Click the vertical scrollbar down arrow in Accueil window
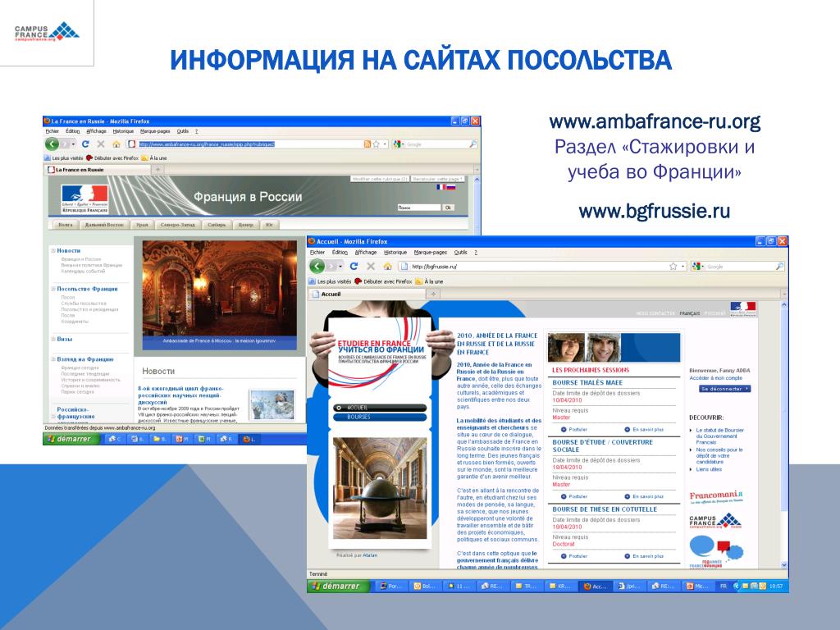The width and height of the screenshot is (840, 630). [783, 564]
